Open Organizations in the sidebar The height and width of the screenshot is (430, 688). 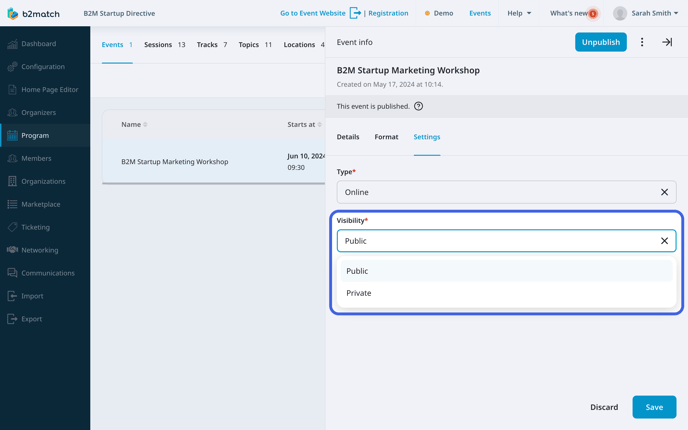tap(45, 181)
